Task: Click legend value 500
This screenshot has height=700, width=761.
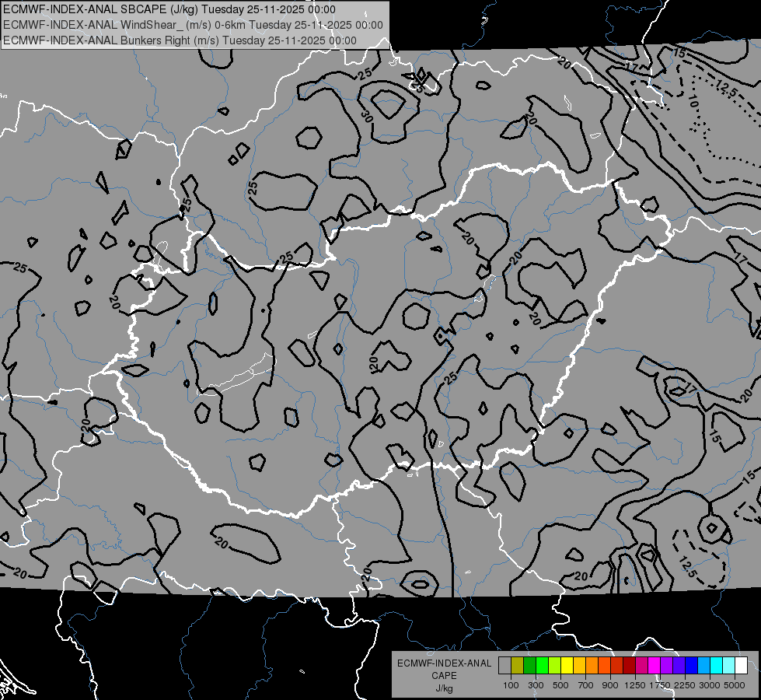Action: point(560,685)
